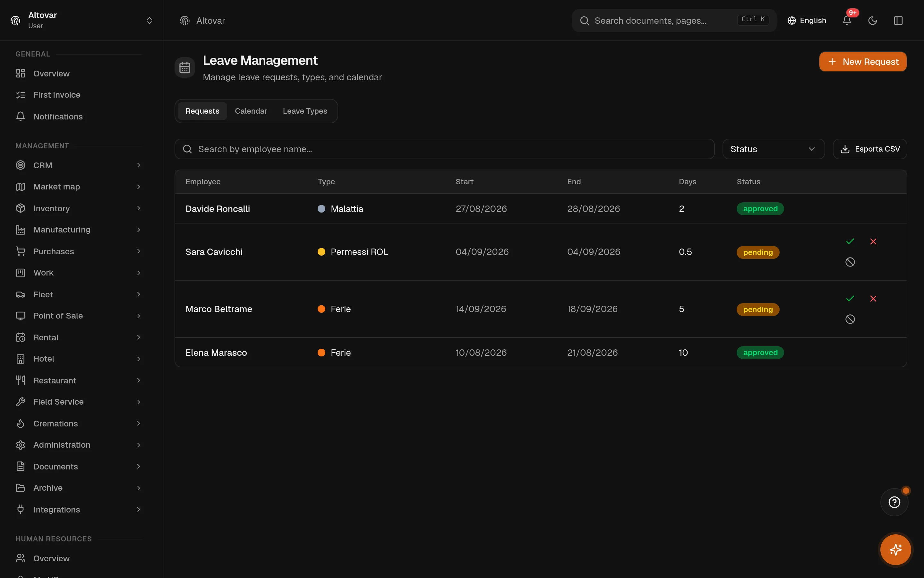
Task: Open Fleet car item
Action: coord(79,294)
